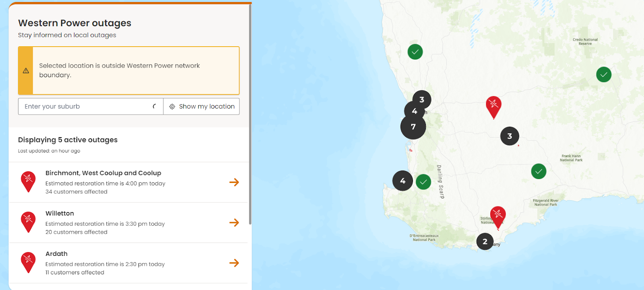The height and width of the screenshot is (290, 644).
Task: Click the red outage pin beside Willetton listing
Action: tap(28, 222)
